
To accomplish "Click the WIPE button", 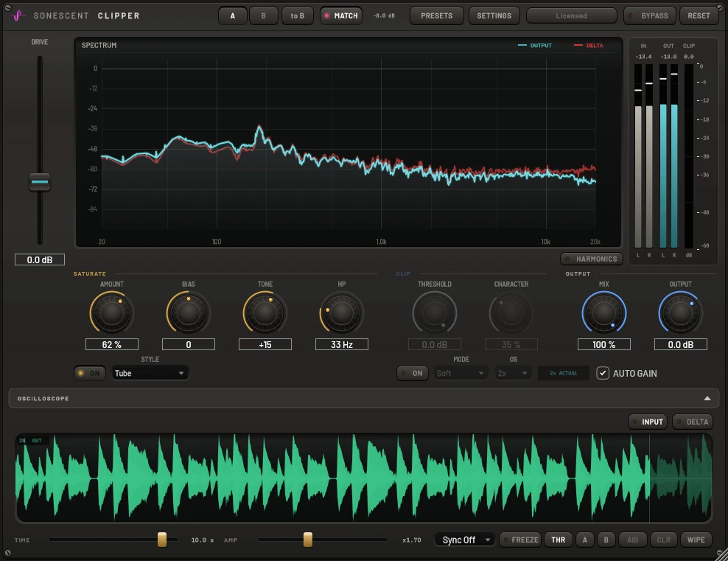I will tap(696, 540).
